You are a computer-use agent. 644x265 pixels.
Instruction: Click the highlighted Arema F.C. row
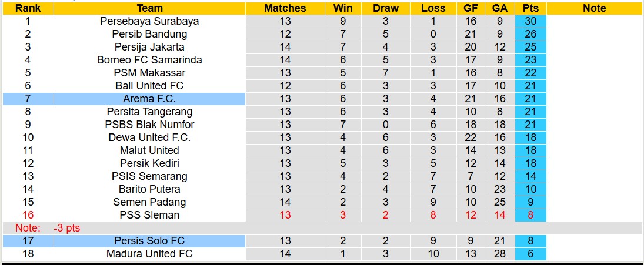click(x=149, y=99)
